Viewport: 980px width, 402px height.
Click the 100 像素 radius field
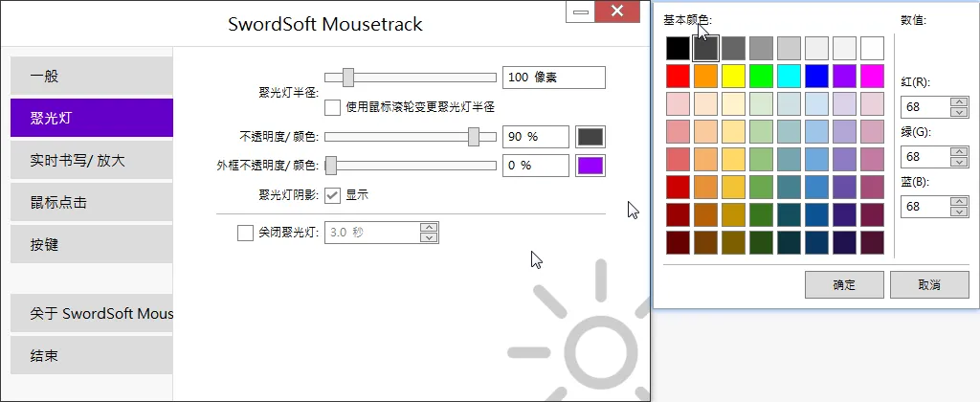(x=554, y=78)
